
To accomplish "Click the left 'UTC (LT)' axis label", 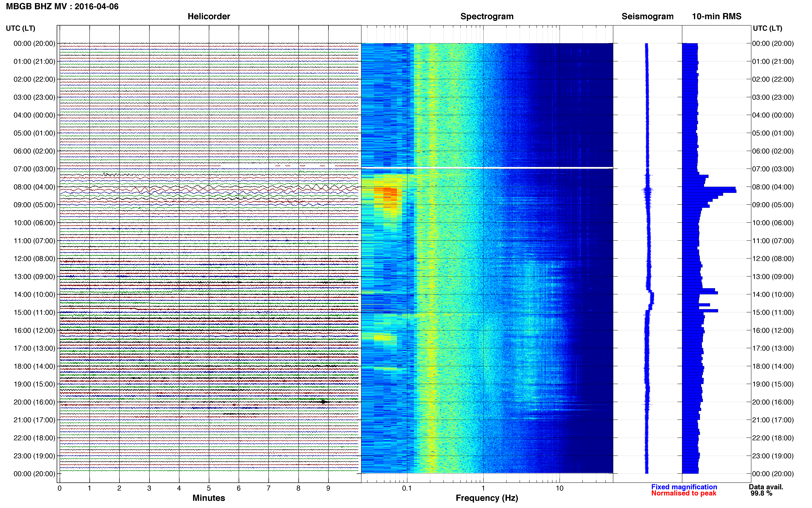I will 21,28.
